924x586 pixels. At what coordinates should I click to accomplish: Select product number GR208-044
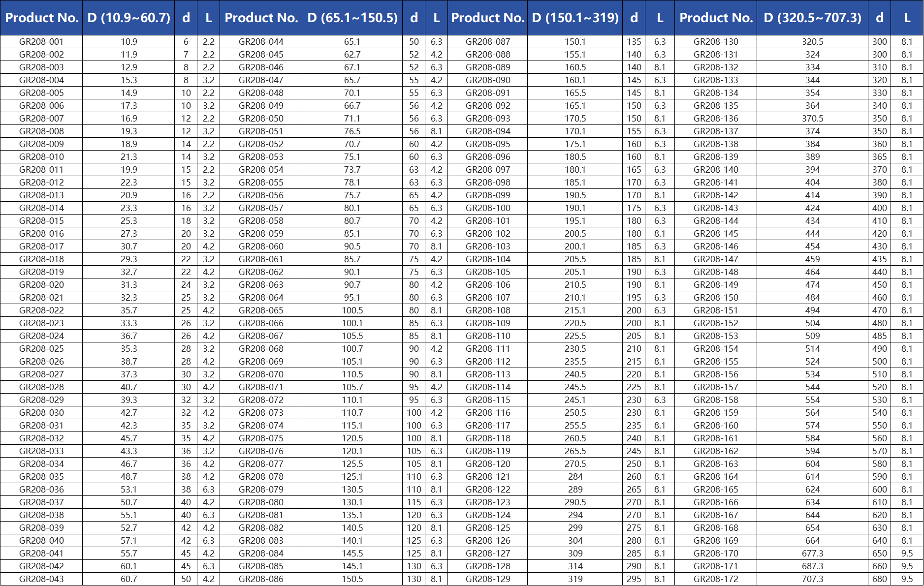(x=261, y=42)
